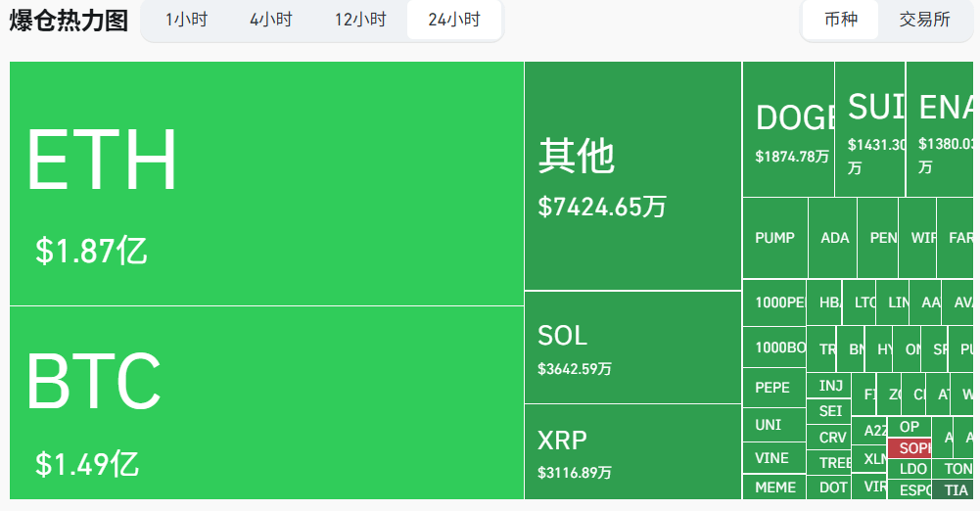Switch to the 1小时 time range tab
This screenshot has height=511, width=980.
[x=186, y=20]
